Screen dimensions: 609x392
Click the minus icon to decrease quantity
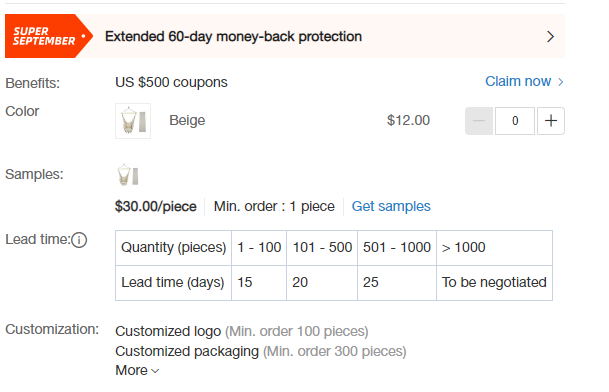(479, 121)
